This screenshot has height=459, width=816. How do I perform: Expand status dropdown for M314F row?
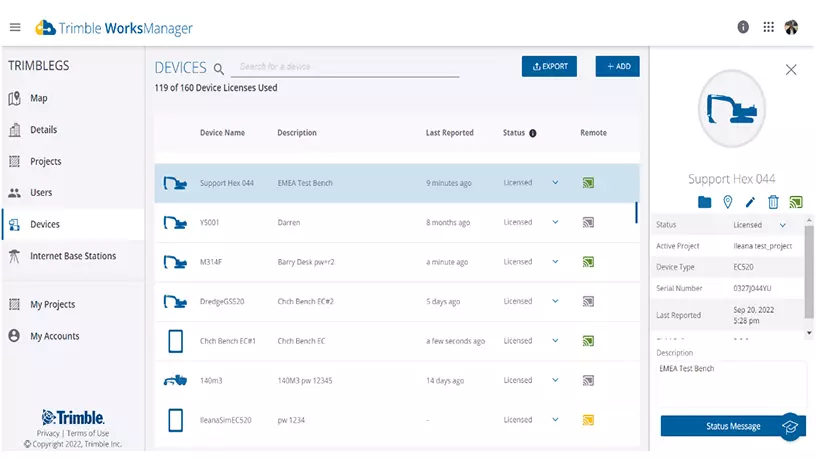[x=555, y=262]
